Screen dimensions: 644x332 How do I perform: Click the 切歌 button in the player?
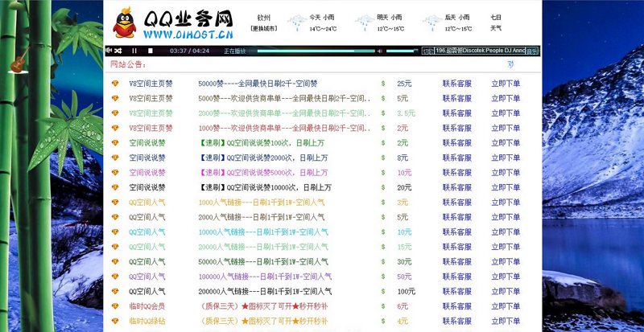[x=428, y=51]
